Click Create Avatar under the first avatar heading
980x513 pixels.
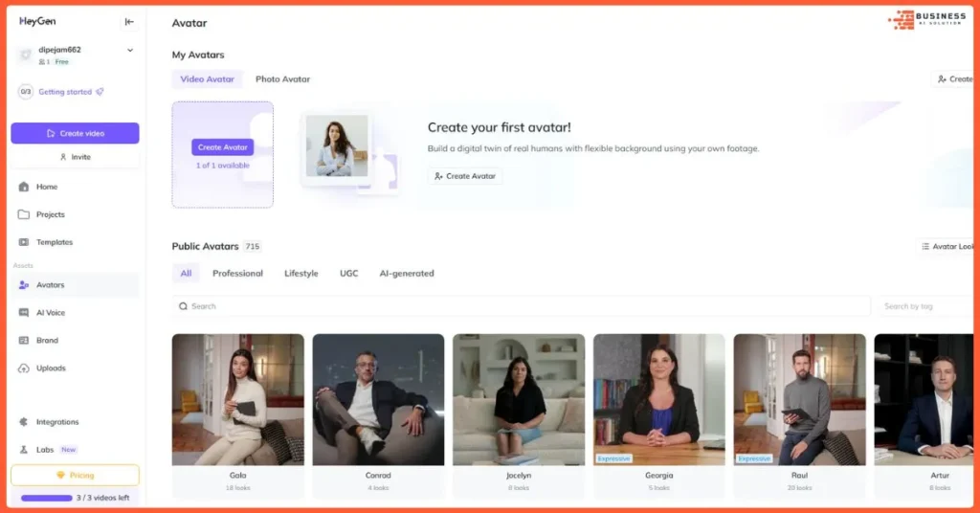[x=465, y=176]
